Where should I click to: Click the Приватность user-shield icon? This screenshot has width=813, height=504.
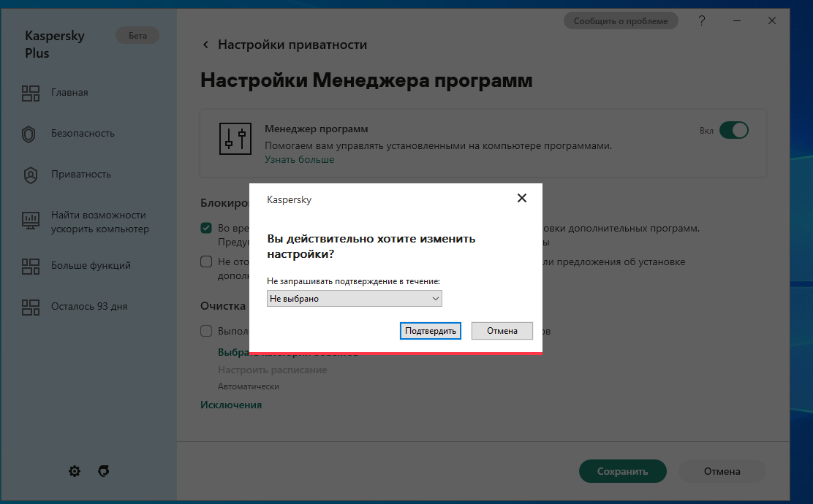[x=31, y=175]
